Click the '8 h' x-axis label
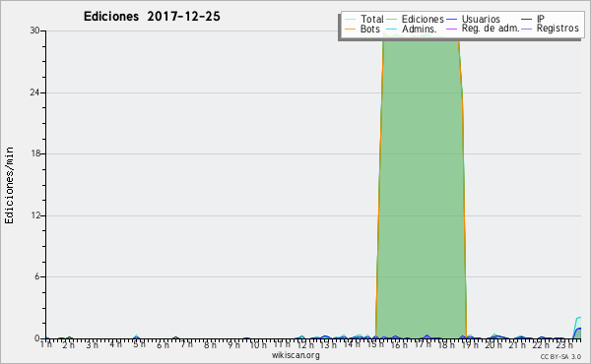The image size is (591, 364). coord(210,344)
